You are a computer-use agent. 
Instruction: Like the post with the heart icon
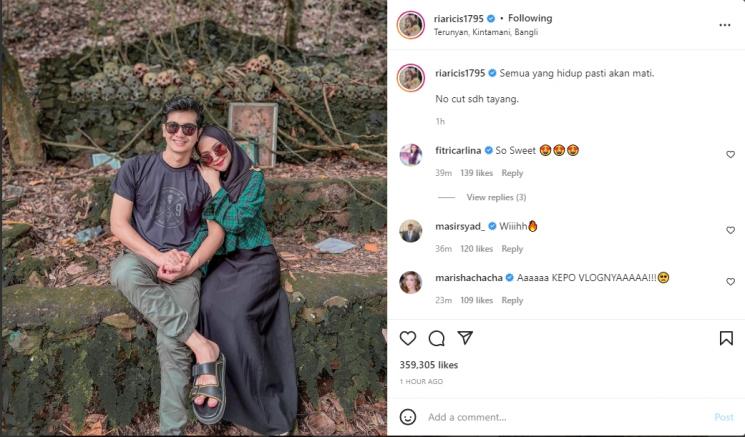(x=408, y=338)
